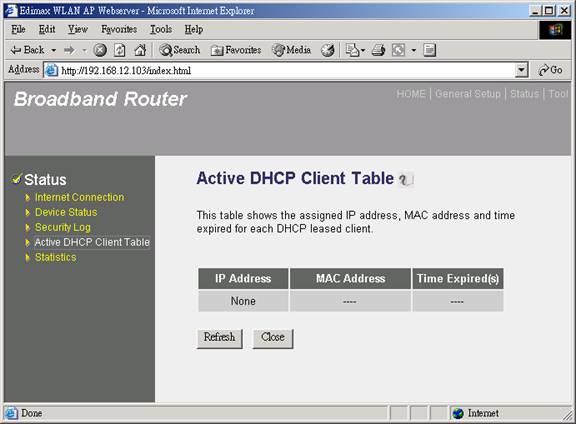
Task: Open the Favorites menu
Action: click(x=119, y=29)
